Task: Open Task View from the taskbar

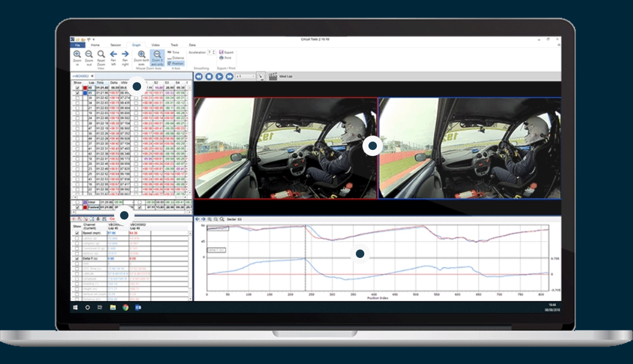Action: tap(100, 308)
